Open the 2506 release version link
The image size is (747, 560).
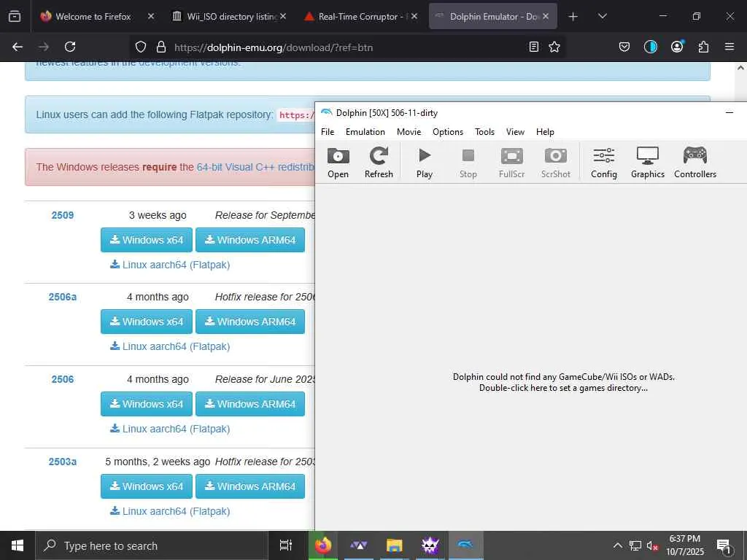coord(63,379)
